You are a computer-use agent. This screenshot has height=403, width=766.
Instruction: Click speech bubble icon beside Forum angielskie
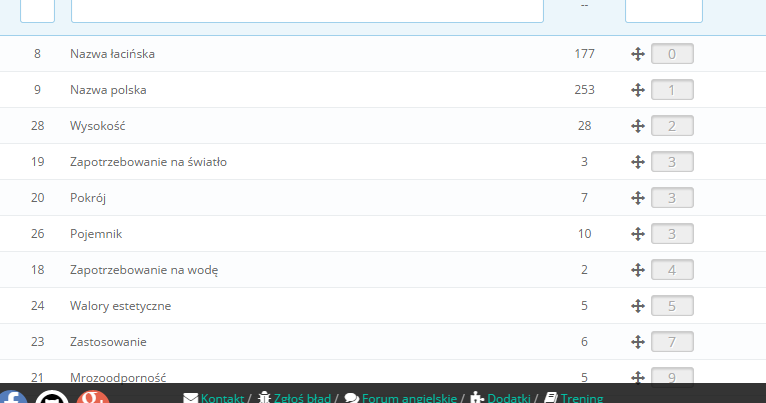352,398
